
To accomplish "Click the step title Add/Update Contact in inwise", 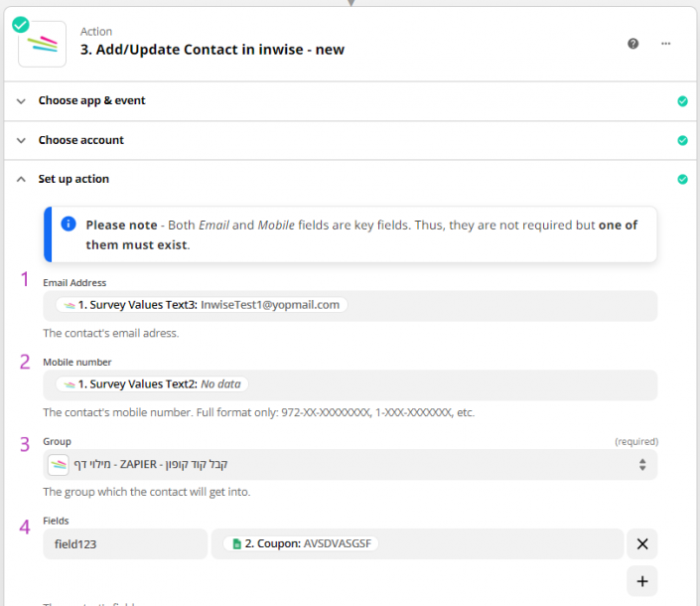I will [x=212, y=50].
